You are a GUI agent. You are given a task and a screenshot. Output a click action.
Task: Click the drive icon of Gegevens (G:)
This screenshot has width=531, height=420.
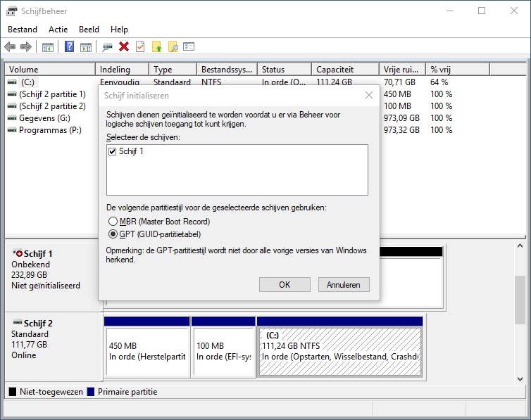pos(12,118)
